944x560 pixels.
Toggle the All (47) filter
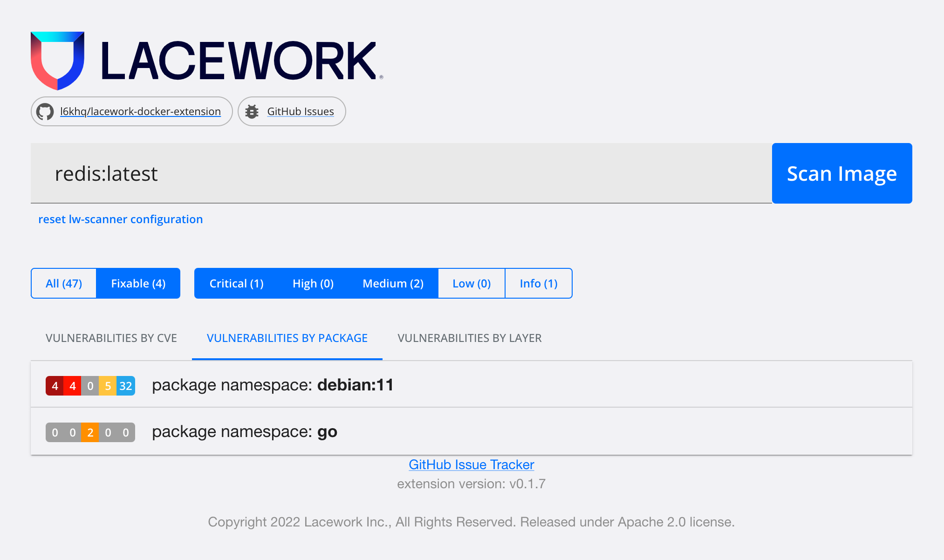click(x=64, y=283)
